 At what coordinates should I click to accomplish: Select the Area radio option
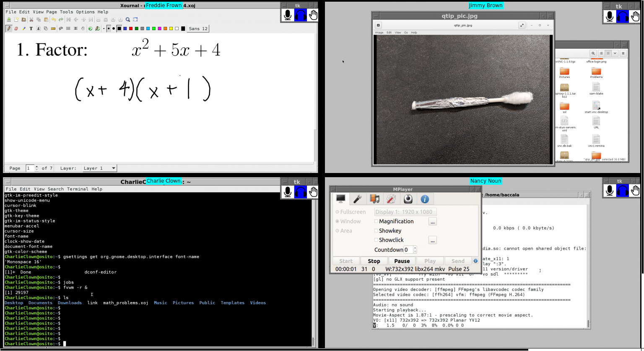(x=337, y=230)
